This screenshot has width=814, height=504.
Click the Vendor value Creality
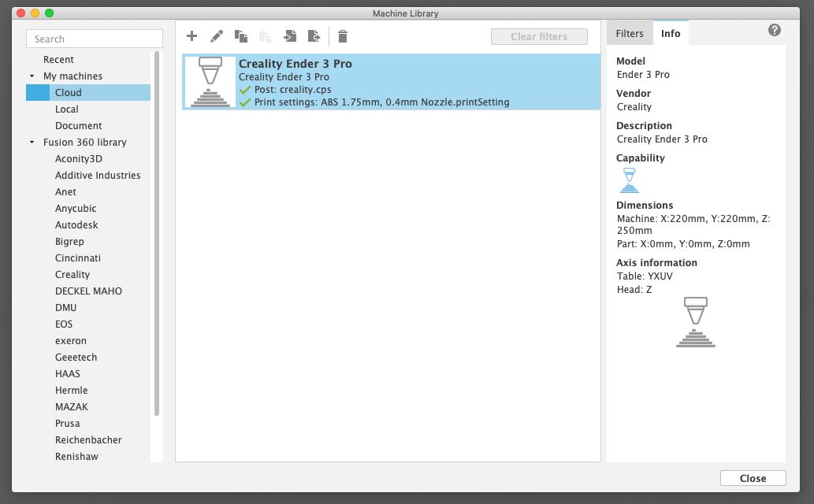pyautogui.click(x=634, y=107)
